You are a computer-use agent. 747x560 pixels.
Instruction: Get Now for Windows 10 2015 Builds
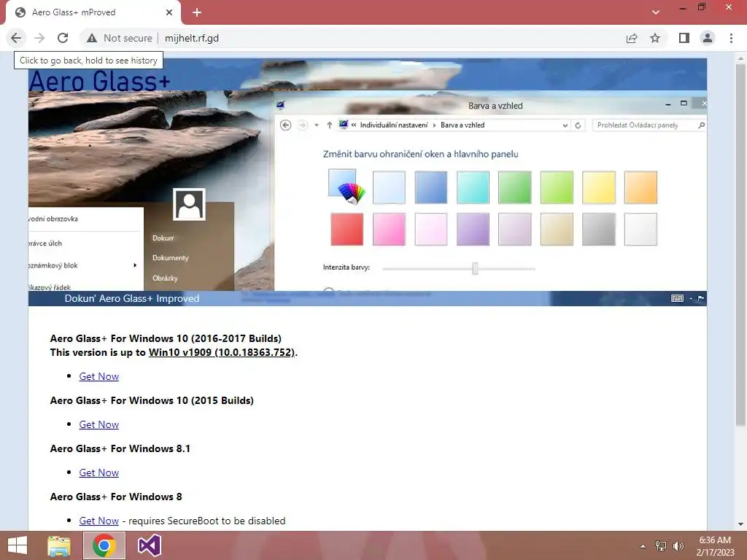(98, 424)
